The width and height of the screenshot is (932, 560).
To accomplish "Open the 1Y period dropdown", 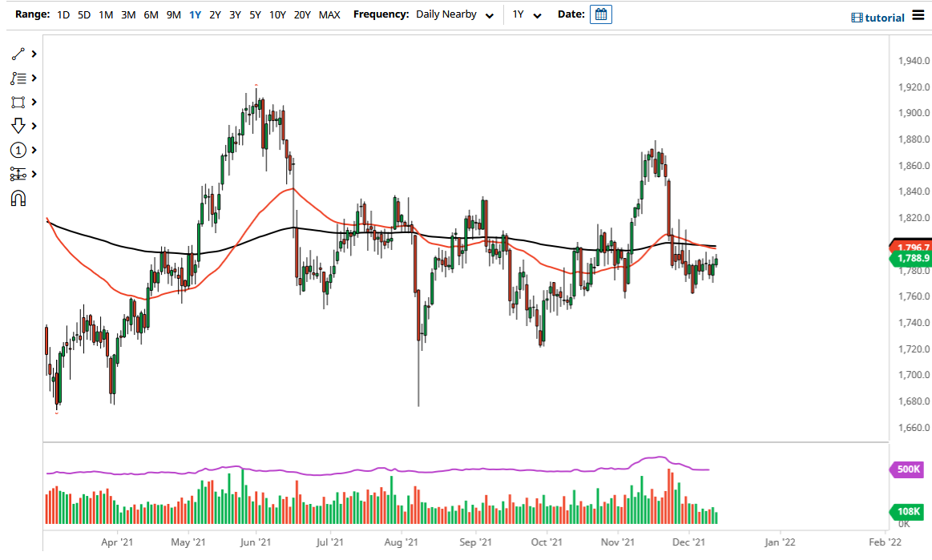I will (527, 15).
